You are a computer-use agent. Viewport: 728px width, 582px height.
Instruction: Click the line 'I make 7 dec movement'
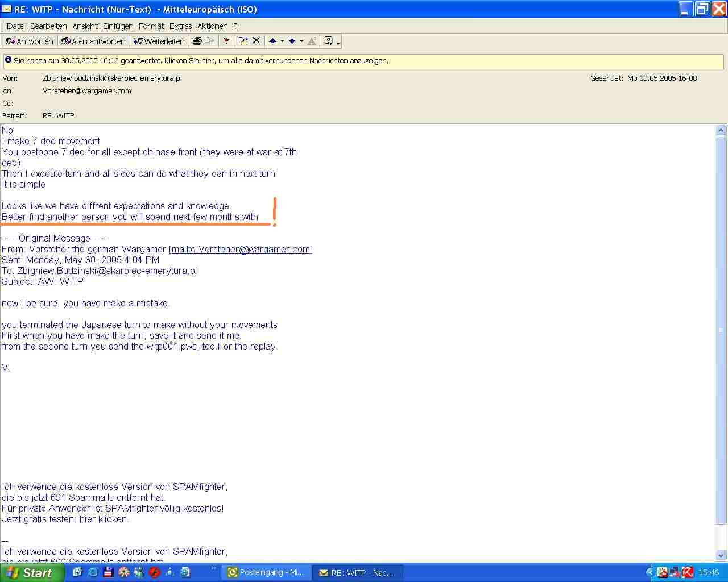[x=51, y=141]
